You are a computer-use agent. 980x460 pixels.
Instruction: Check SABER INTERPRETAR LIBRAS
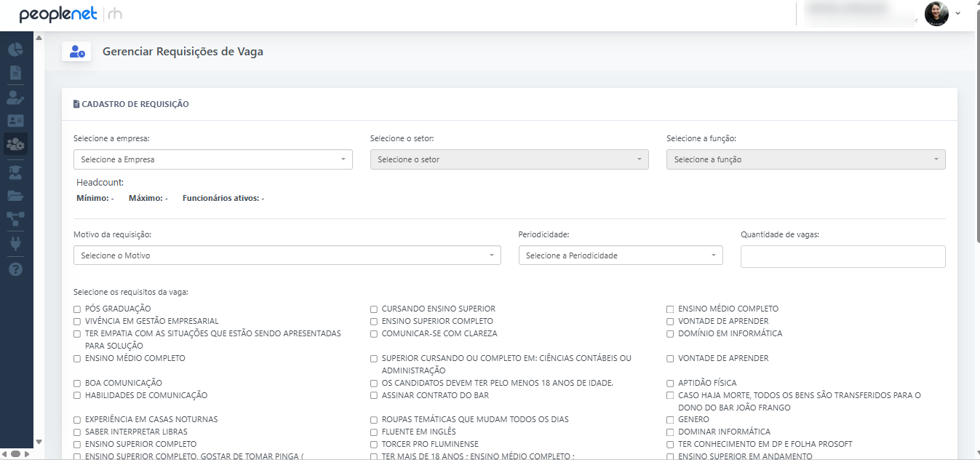(77, 432)
